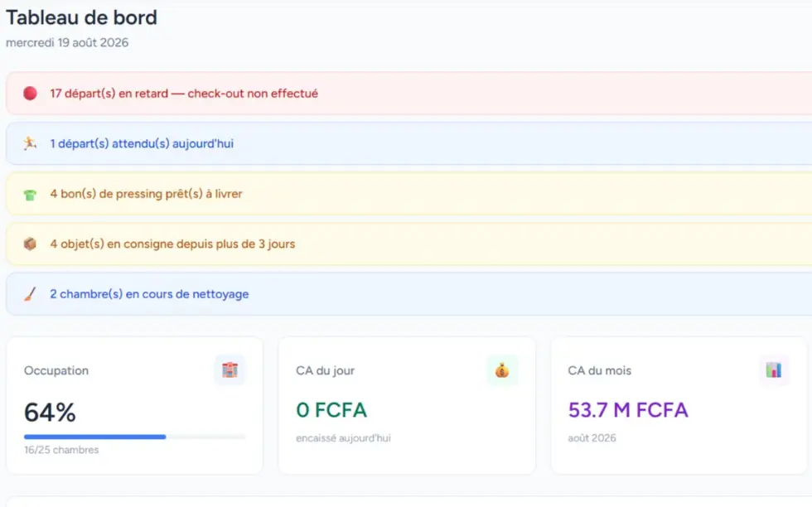This screenshot has height=507, width=812.
Task: Open the 2 chambre(s) en cours de nettoyage alert
Action: pyautogui.click(x=409, y=294)
